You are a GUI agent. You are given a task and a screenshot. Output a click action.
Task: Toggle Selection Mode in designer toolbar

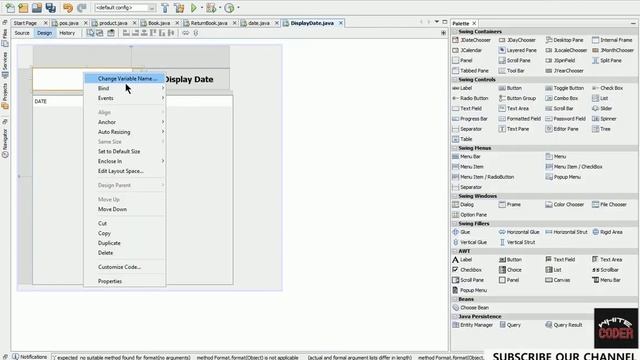pyautogui.click(x=90, y=33)
